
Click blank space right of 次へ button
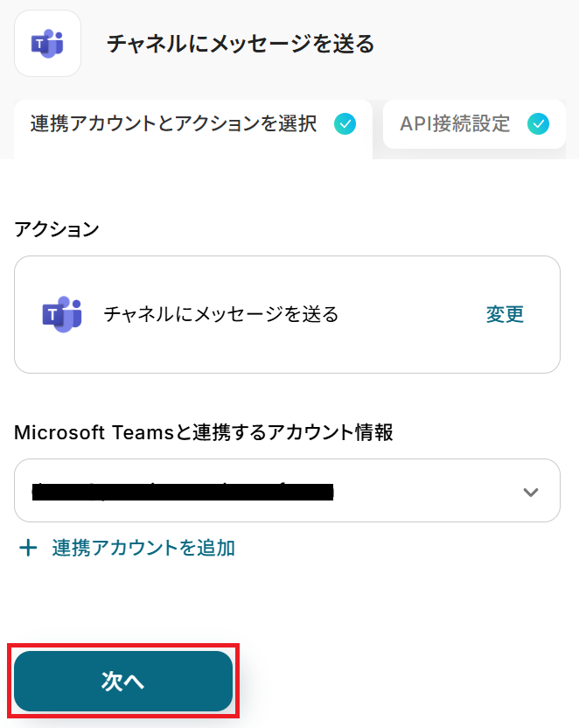pyautogui.click(x=402, y=682)
